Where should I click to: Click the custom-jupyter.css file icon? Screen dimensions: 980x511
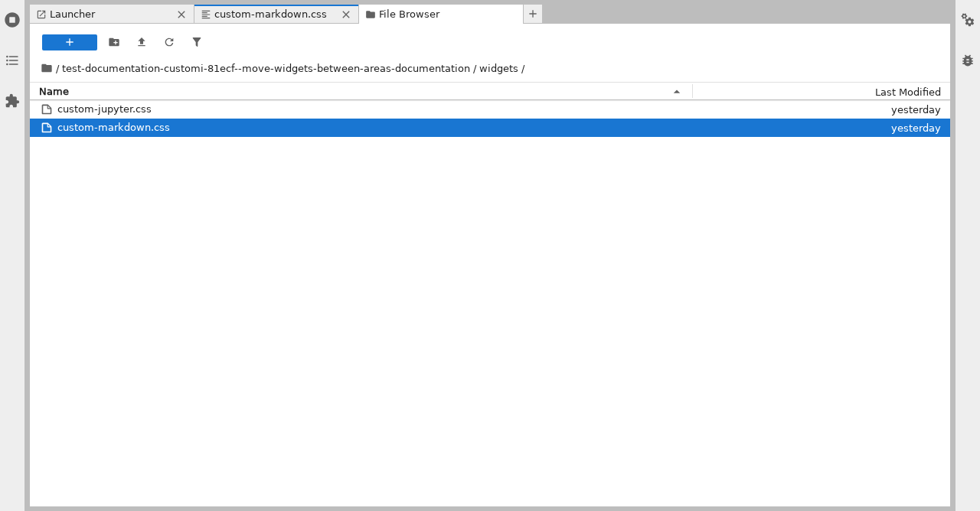coord(47,109)
